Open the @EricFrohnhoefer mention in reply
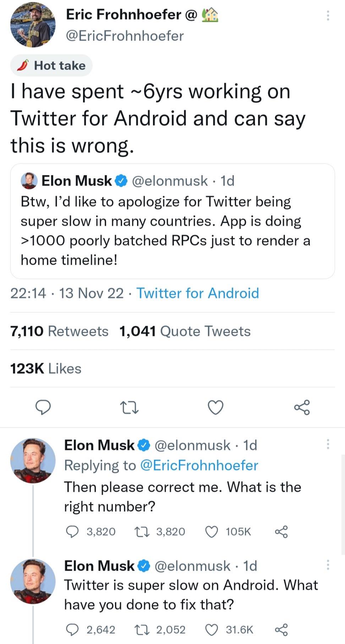 (x=199, y=466)
